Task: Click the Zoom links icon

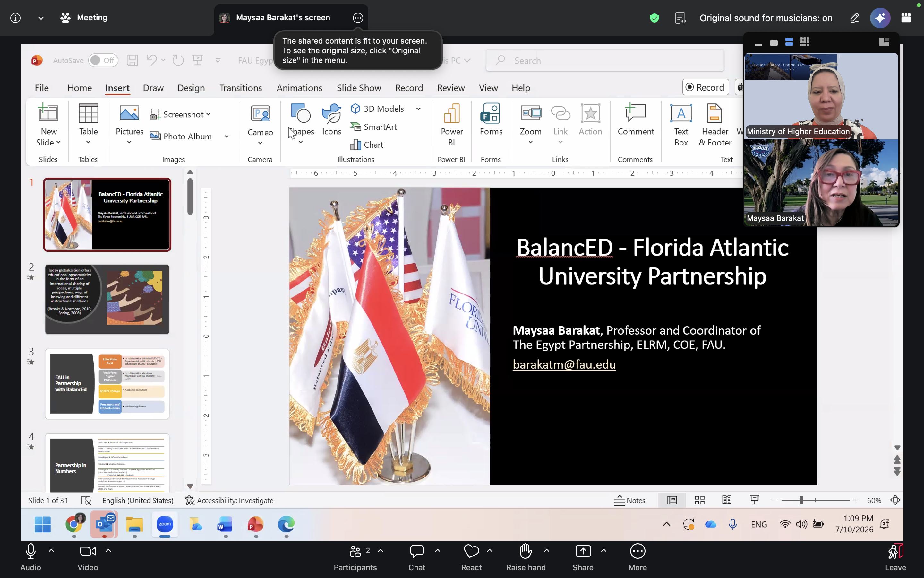Action: (x=531, y=113)
